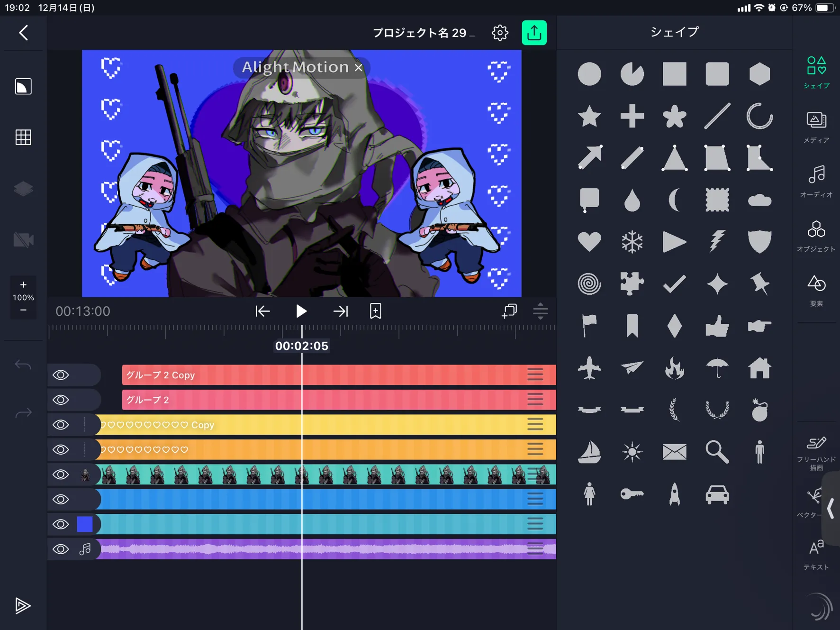This screenshot has height=630, width=840.
Task: Go back to the project list
Action: (x=23, y=33)
